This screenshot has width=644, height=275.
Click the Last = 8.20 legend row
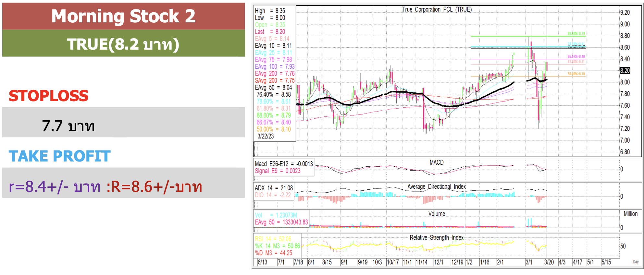pyautogui.click(x=270, y=32)
